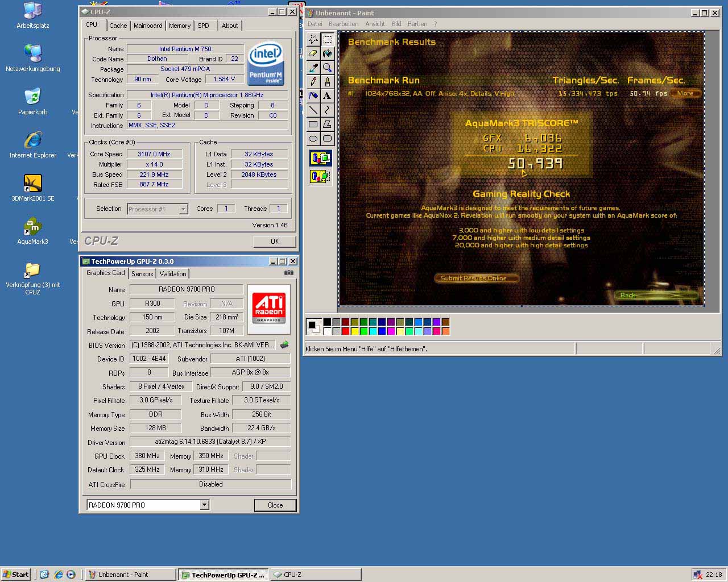Open Verknüpfung (3) mit CPUZ folder shortcut
This screenshot has width=728, height=582.
33,277
